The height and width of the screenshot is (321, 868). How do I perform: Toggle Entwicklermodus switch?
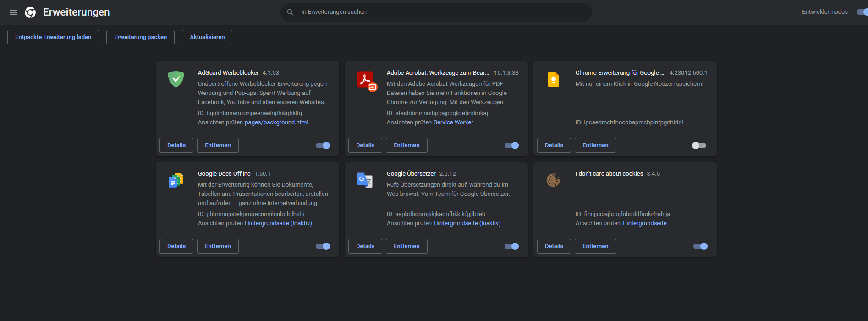(862, 12)
